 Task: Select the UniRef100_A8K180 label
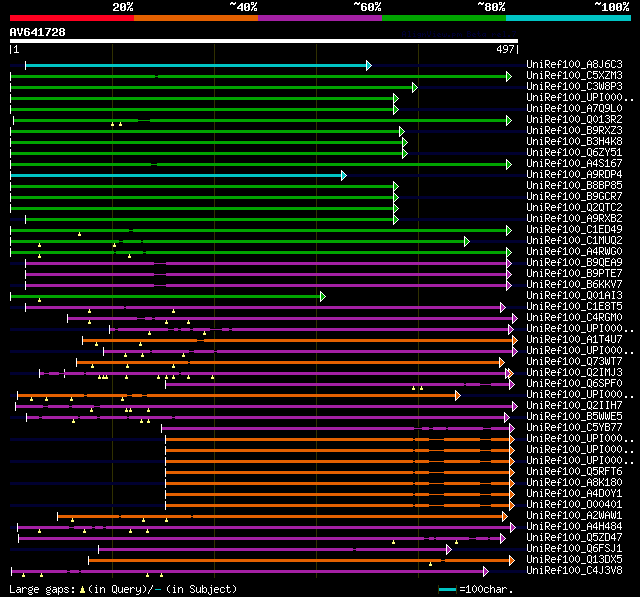574,483
